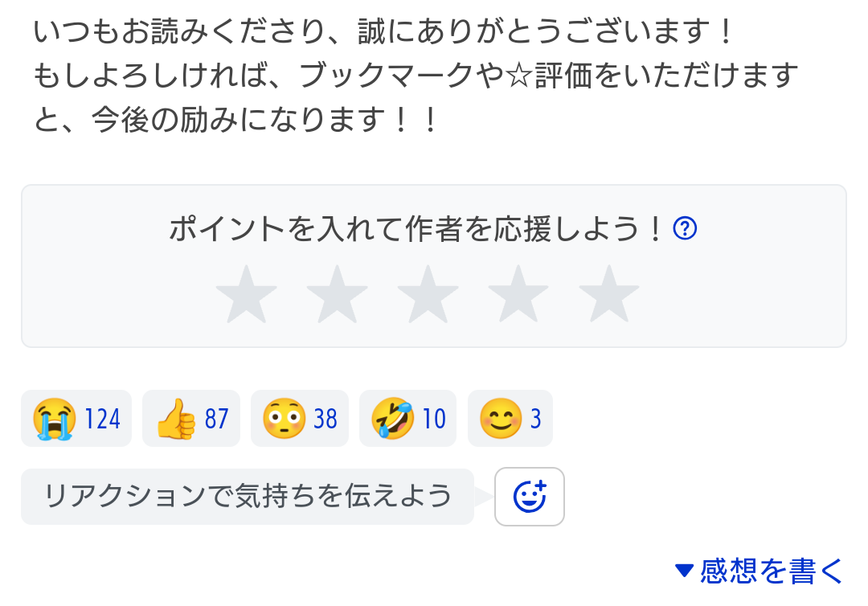The width and height of the screenshot is (868, 606).
Task: Click the count 124 beside crying emoji
Action: [x=103, y=420]
